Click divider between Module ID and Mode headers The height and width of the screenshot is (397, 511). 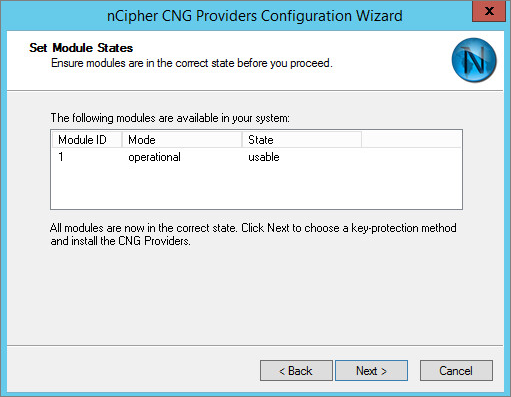tap(122, 140)
